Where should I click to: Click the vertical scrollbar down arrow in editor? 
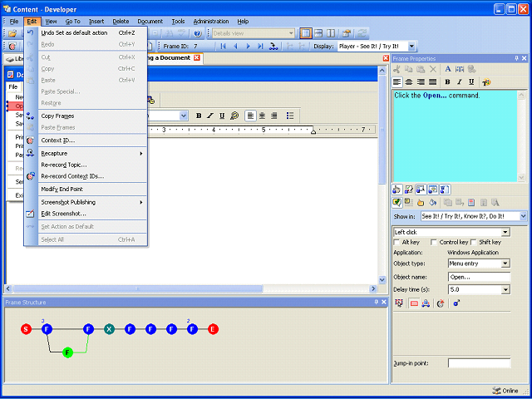pyautogui.click(x=382, y=280)
